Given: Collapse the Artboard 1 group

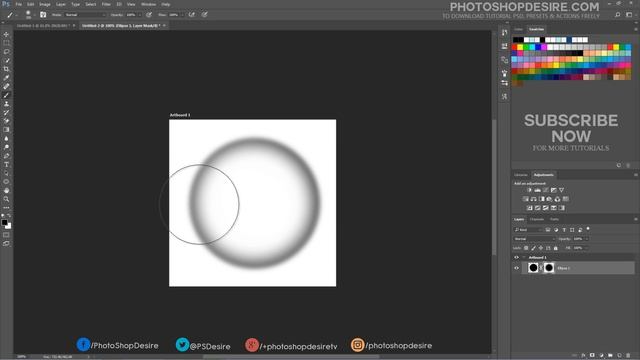Looking at the screenshot, I should tap(524, 258).
